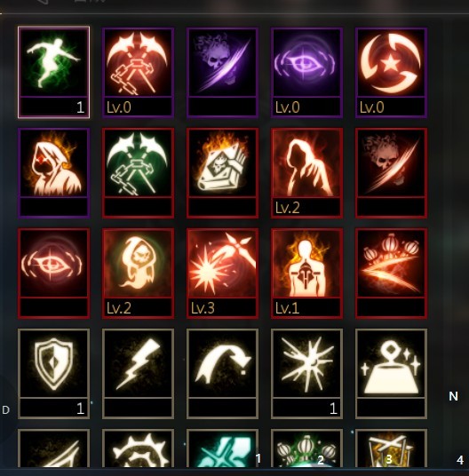Select the burning skull card deck skill
469x476 pixels.
click(x=223, y=172)
